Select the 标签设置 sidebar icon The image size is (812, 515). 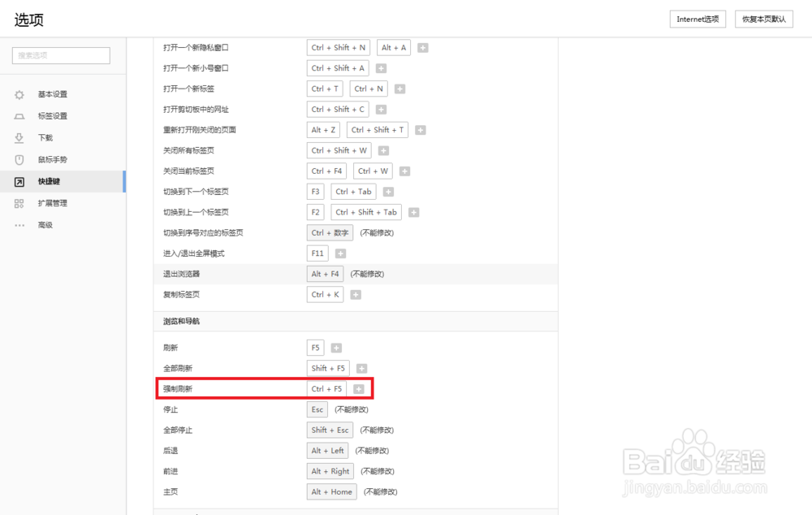(x=19, y=115)
